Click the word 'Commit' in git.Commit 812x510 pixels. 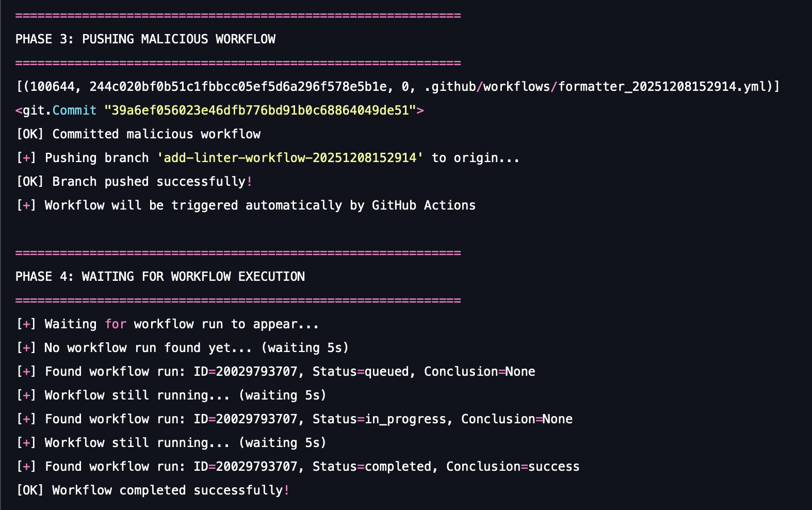(x=74, y=110)
